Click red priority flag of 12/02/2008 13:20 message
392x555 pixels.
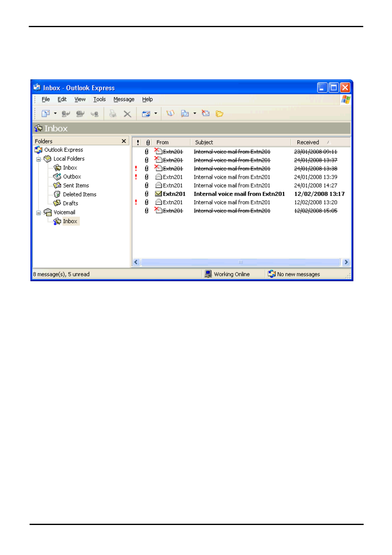point(136,202)
